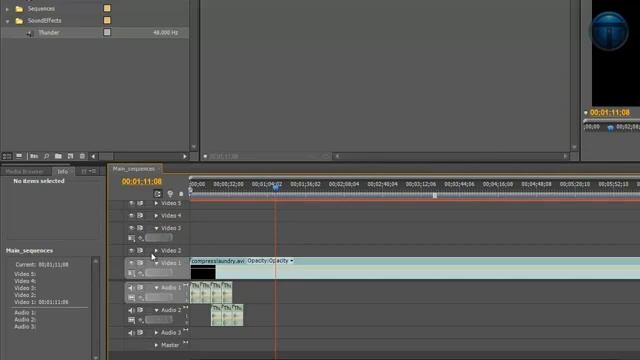Collapse Audio 1 track

[x=156, y=288]
